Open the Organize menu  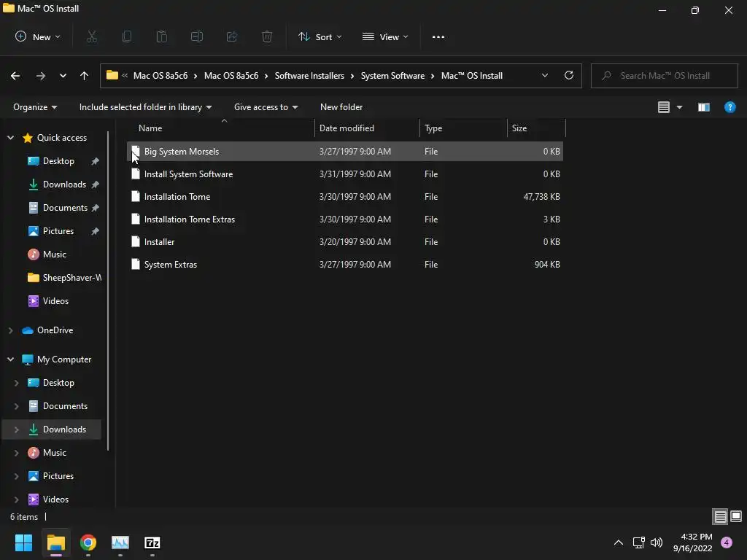point(35,107)
